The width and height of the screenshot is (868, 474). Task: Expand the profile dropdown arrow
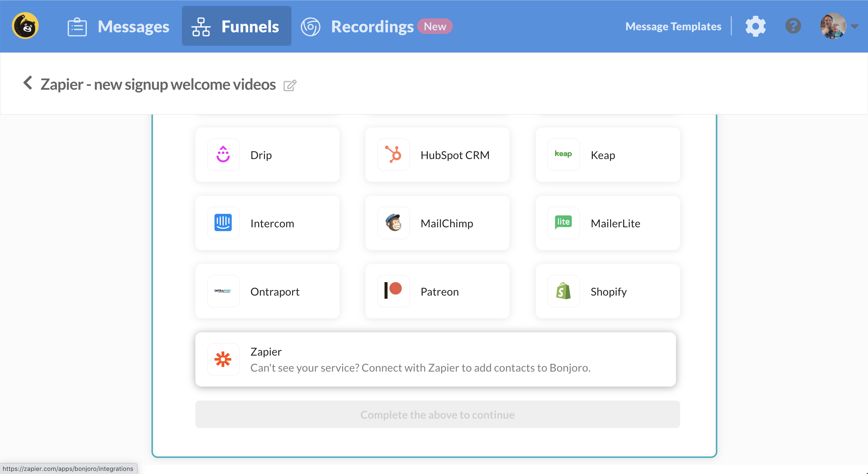coord(854,27)
